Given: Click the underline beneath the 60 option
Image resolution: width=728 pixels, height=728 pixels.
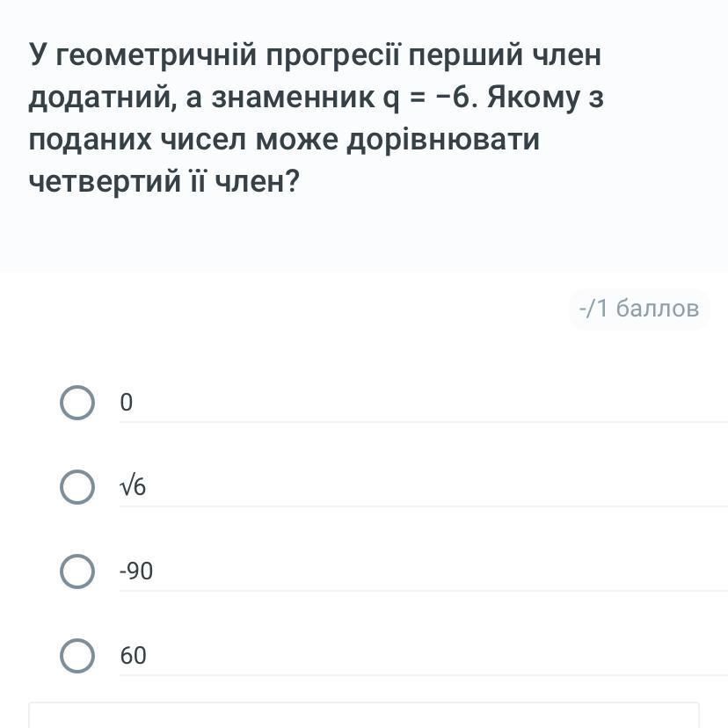Looking at the screenshot, I should [x=422, y=675].
